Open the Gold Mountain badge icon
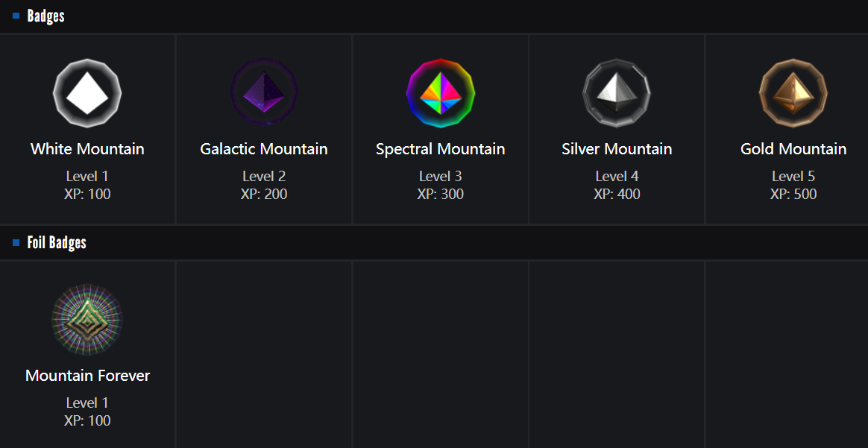Viewport: 868px width, 448px height. pyautogui.click(x=793, y=93)
